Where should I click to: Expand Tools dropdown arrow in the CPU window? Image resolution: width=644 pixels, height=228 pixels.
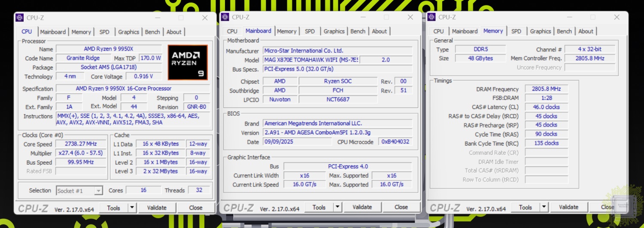(x=132, y=208)
